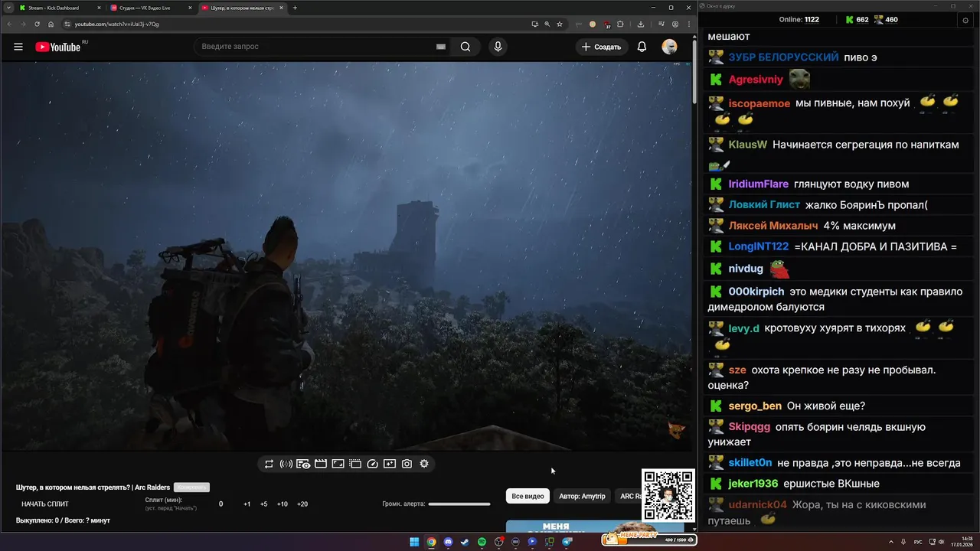Click username jeker1936 in chat
The height and width of the screenshot is (551, 980).
753,484
